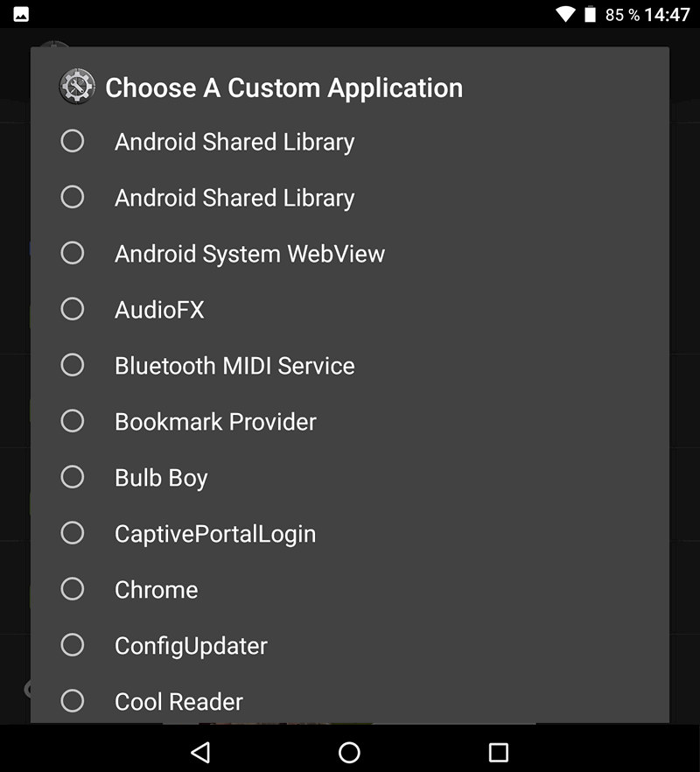Choose CaptivePortalLogin from the list

[349, 533]
